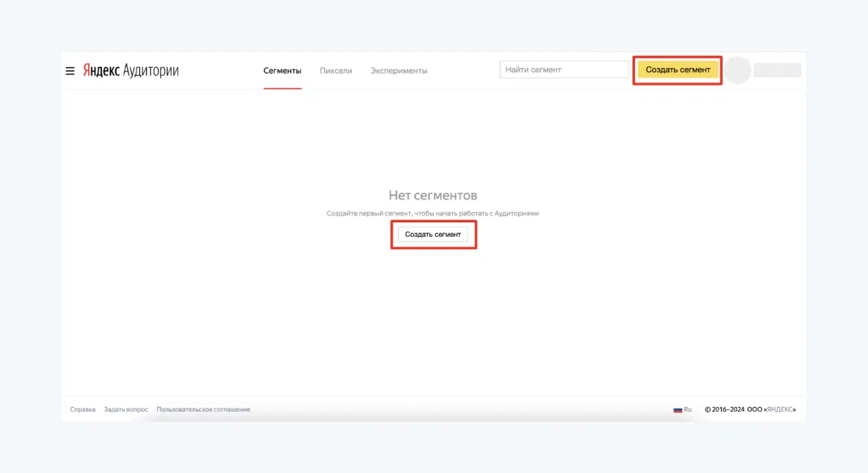Click the Аудитории logo word
868x473 pixels.
tap(151, 71)
